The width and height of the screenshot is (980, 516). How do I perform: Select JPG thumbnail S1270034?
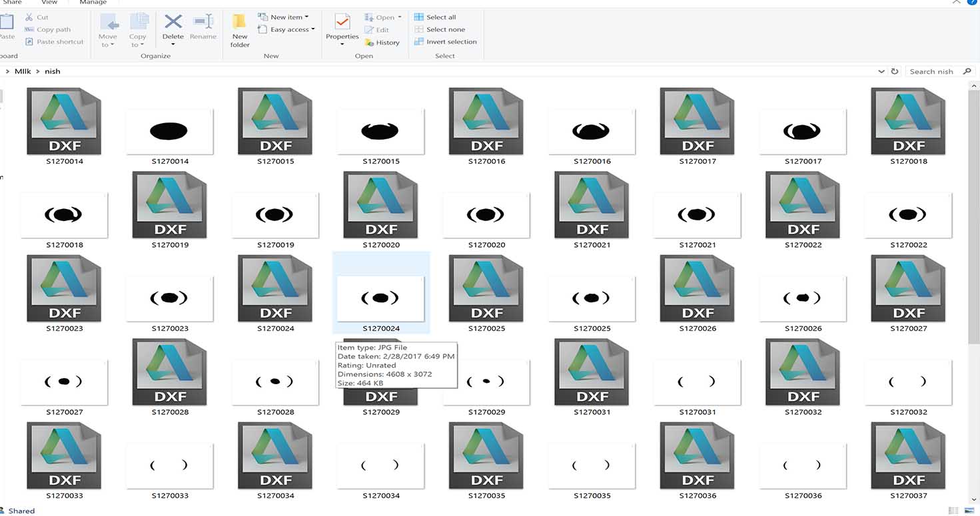pos(380,465)
